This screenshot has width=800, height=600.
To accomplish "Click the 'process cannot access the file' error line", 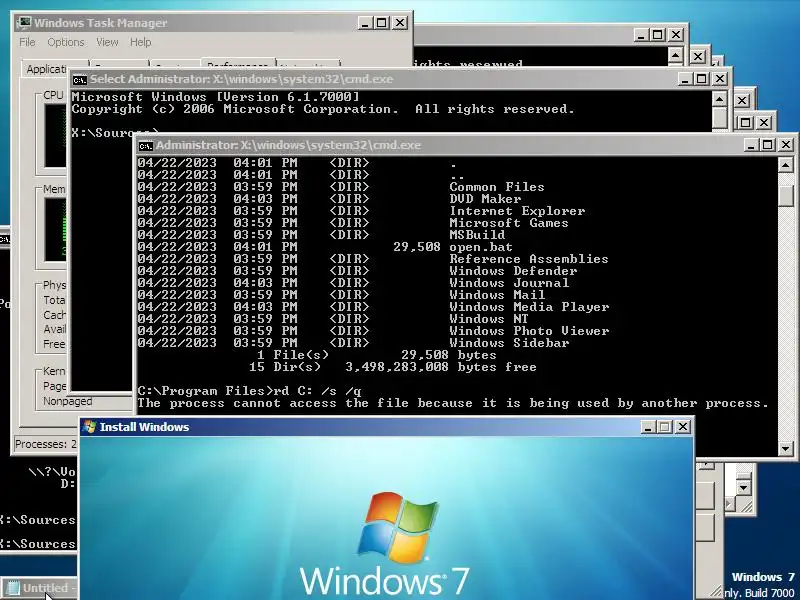I will (453, 403).
